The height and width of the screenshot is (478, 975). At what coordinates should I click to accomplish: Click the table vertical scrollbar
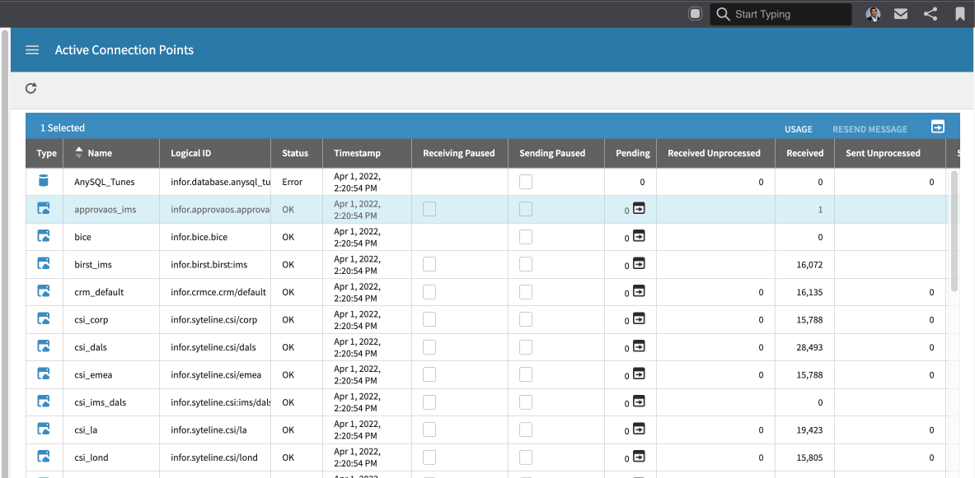955,232
